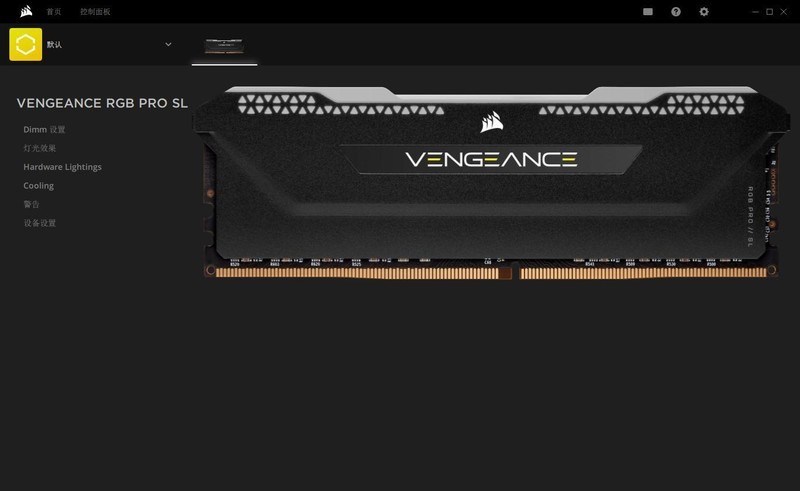Image resolution: width=800 pixels, height=491 pixels.
Task: Click the yellow profile hexagon icon
Action: (x=26, y=44)
